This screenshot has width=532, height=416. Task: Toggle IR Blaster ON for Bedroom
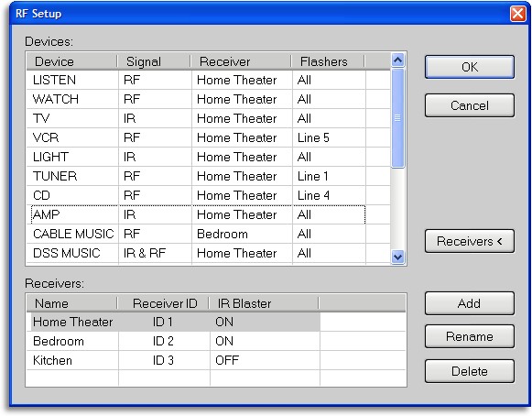click(224, 341)
